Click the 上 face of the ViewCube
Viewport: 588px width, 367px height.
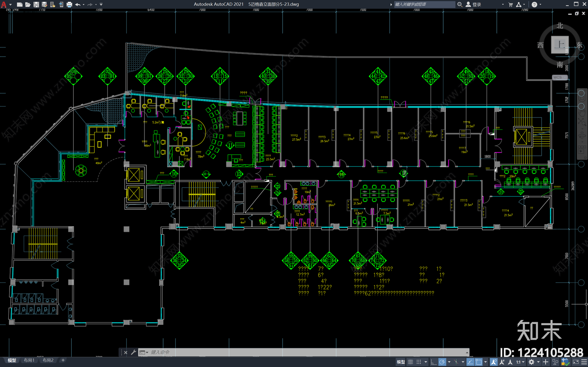560,45
